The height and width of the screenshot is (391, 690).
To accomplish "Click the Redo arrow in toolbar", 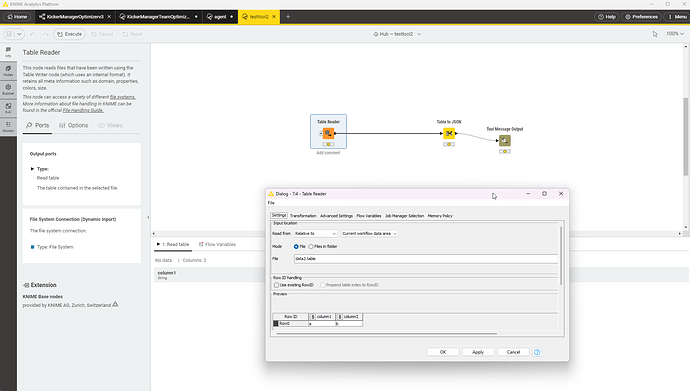I will click(45, 34).
